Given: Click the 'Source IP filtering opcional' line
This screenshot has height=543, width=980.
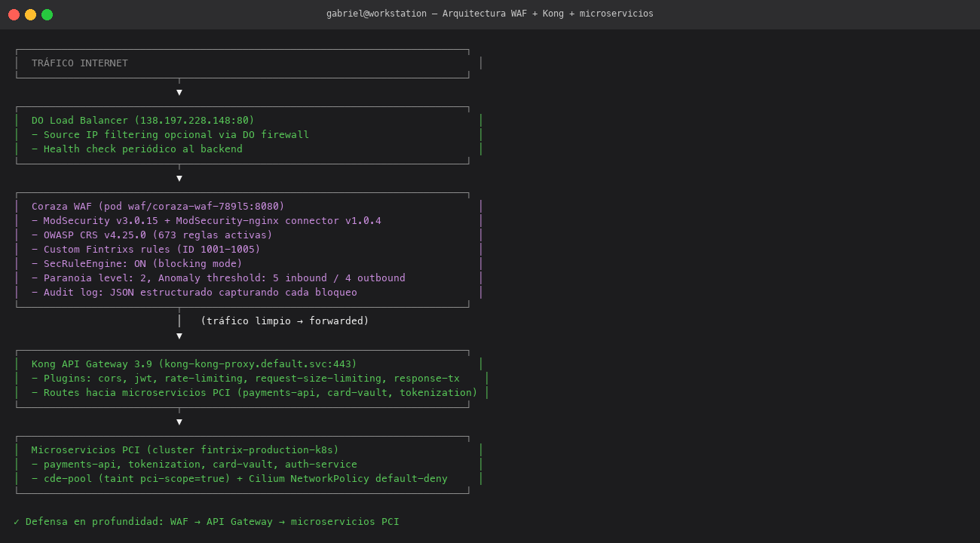Looking at the screenshot, I should 170,135.
